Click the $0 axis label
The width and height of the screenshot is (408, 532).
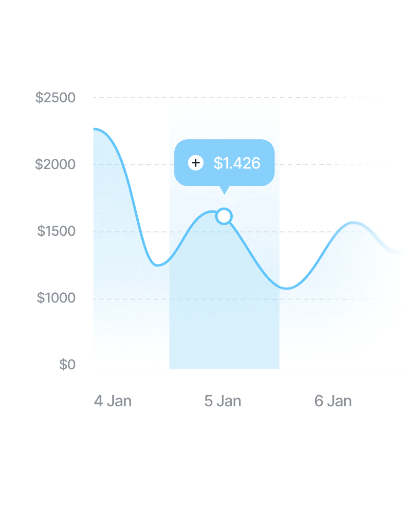(x=67, y=365)
